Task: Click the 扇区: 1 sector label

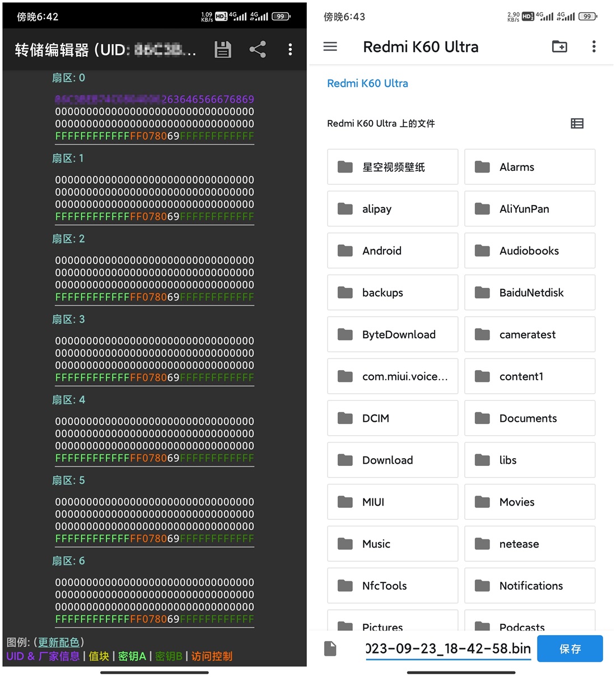Action: tap(68, 158)
